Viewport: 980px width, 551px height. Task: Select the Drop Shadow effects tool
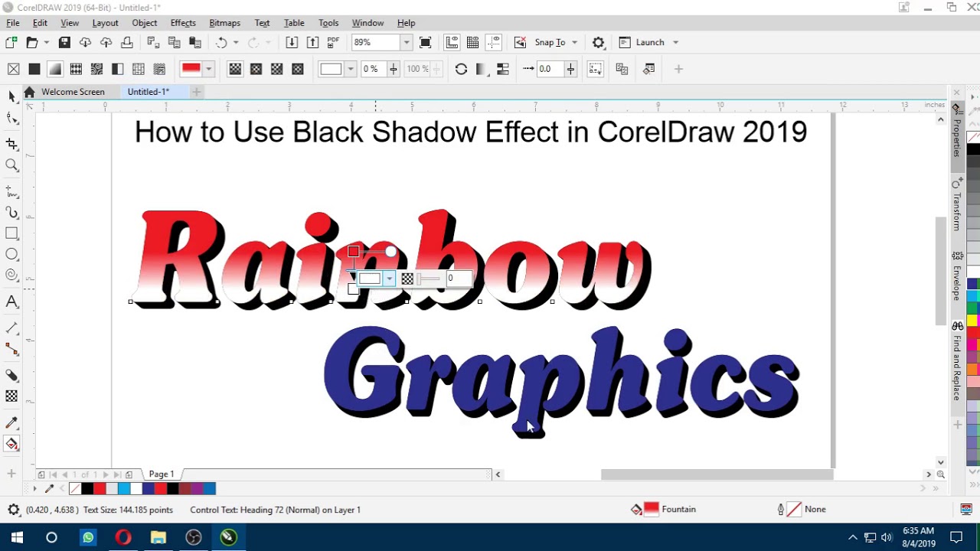pyautogui.click(x=11, y=375)
